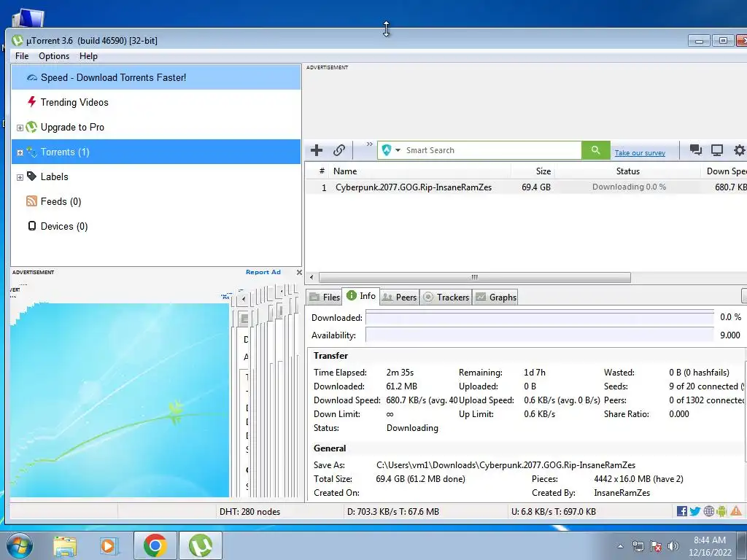
Task: Click the DHT: 280 nodes status entry
Action: point(249,512)
